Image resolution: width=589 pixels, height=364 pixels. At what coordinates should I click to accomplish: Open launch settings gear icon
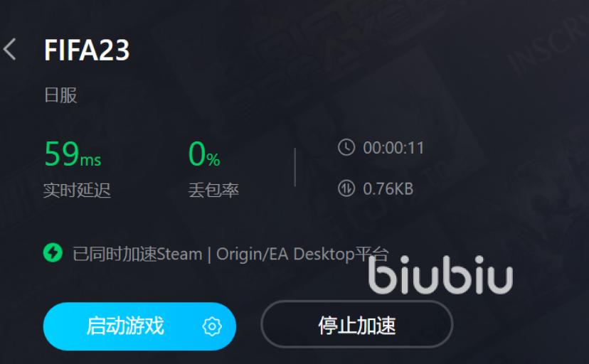point(212,326)
